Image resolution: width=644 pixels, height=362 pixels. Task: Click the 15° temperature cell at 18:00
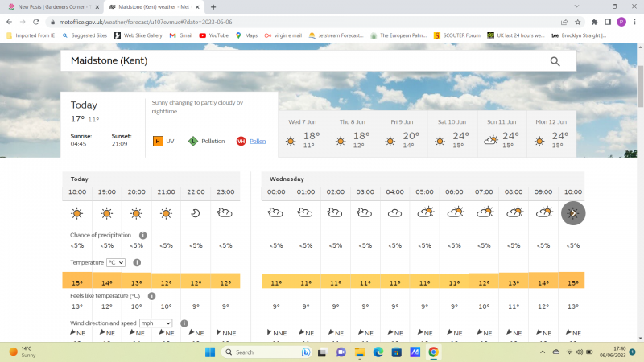(77, 280)
